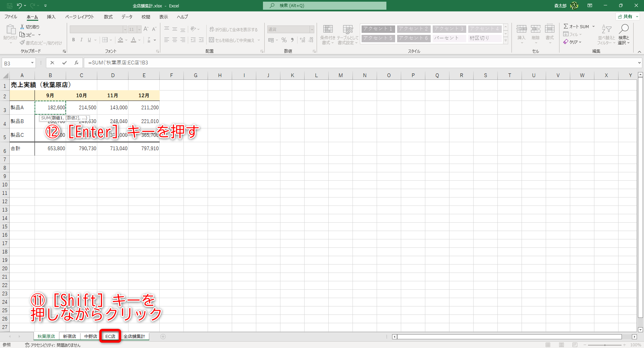Click the Ribbon Display Options icon
The width and height of the screenshot is (644, 348).
click(590, 6)
